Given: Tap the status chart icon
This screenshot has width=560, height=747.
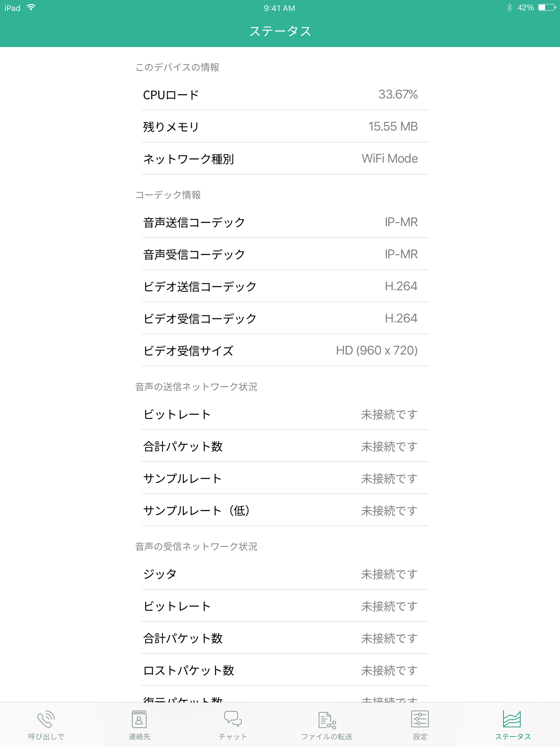Looking at the screenshot, I should [x=512, y=719].
